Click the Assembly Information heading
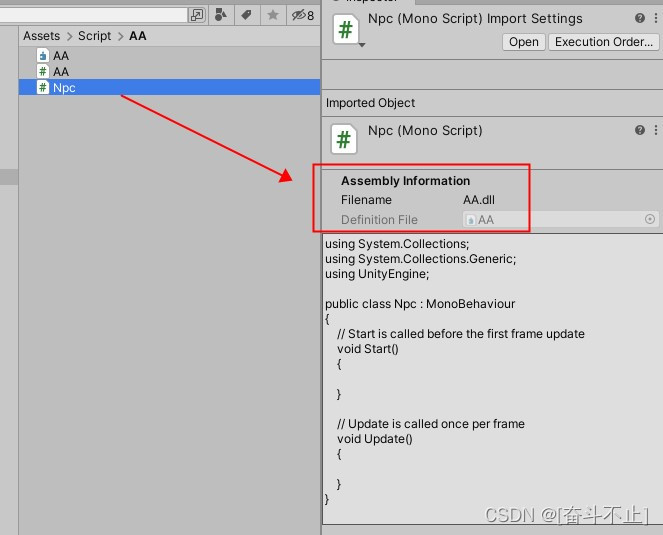Viewport: 663px width, 535px height. click(x=405, y=181)
